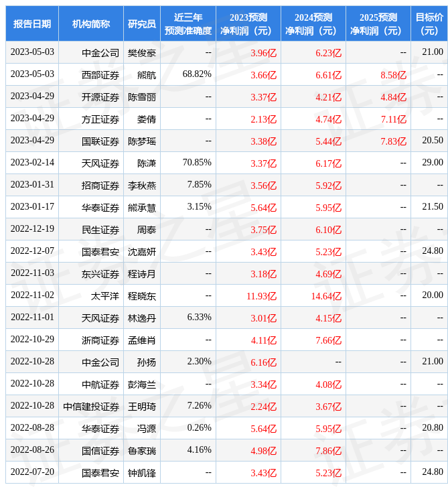Click researcher 鲁家瑞
This screenshot has height=489, width=448.
pyautogui.click(x=142, y=451)
